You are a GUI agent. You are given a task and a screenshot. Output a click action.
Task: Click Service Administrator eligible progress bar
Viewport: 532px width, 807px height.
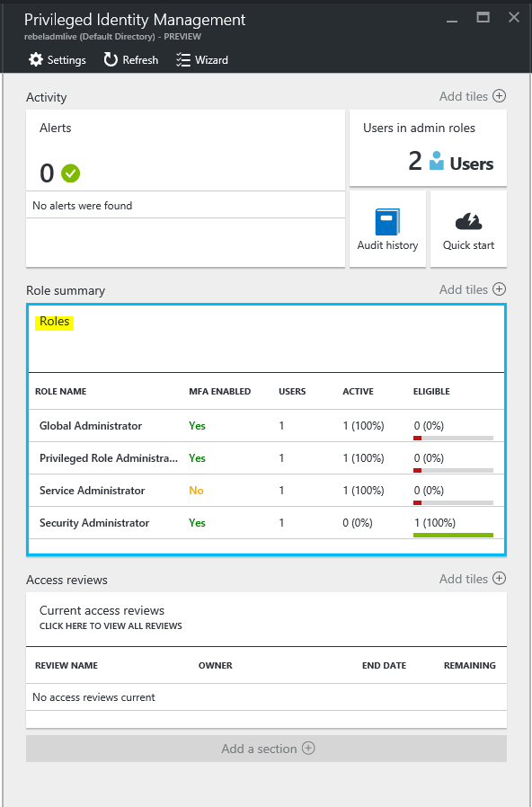click(x=453, y=503)
